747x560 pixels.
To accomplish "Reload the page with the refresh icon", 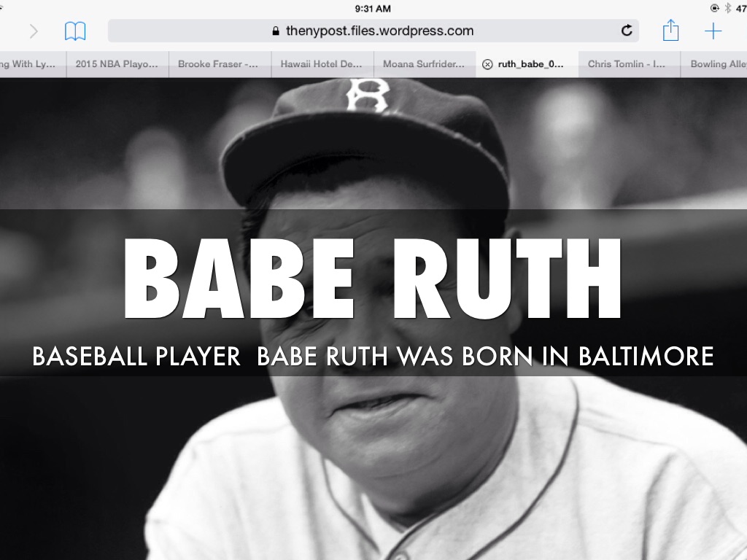I will [x=626, y=31].
